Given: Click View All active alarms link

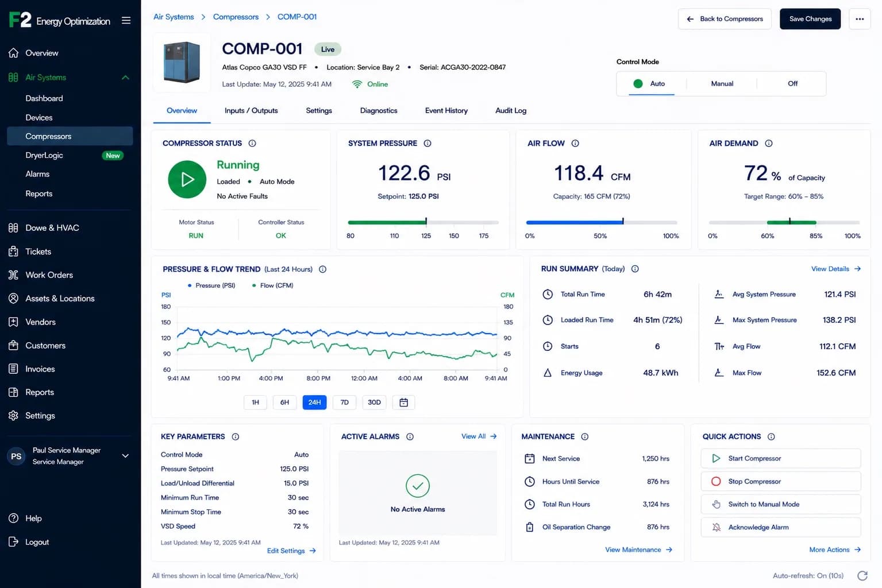Looking at the screenshot, I should pos(479,436).
